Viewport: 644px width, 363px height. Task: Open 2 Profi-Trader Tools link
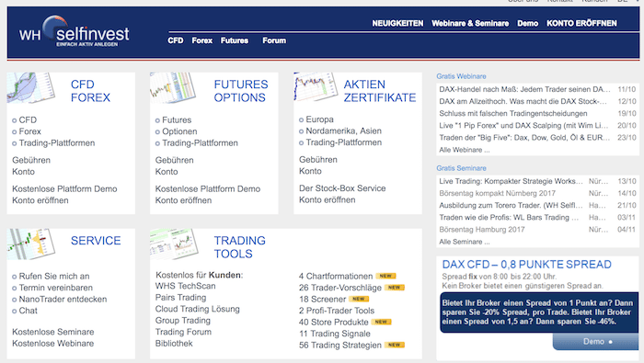337,311
